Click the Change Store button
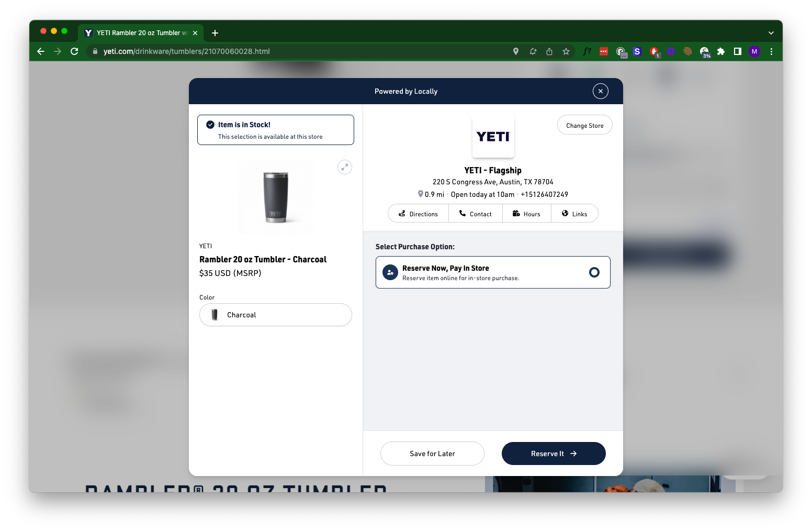The width and height of the screenshot is (812, 531). (x=585, y=125)
